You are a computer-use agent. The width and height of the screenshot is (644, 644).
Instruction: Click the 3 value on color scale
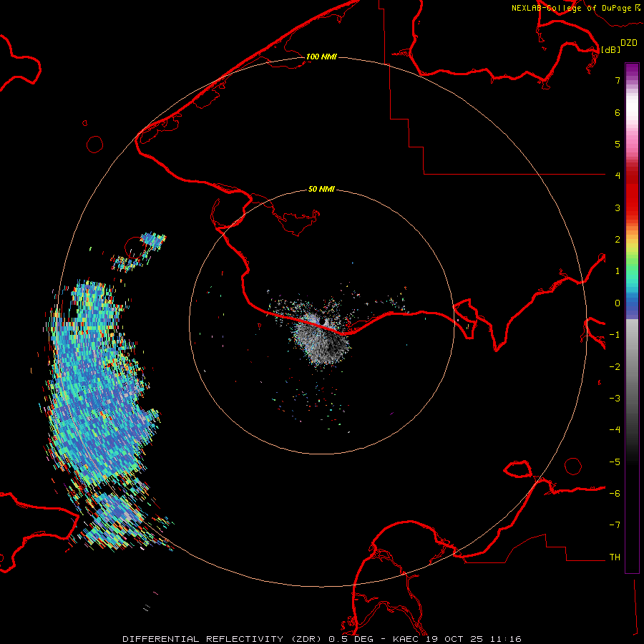point(618,208)
